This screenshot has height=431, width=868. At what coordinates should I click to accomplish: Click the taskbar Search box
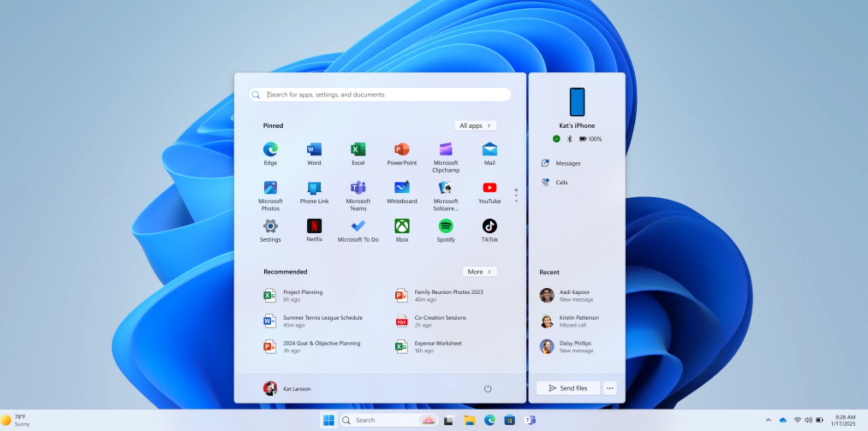pos(389,420)
